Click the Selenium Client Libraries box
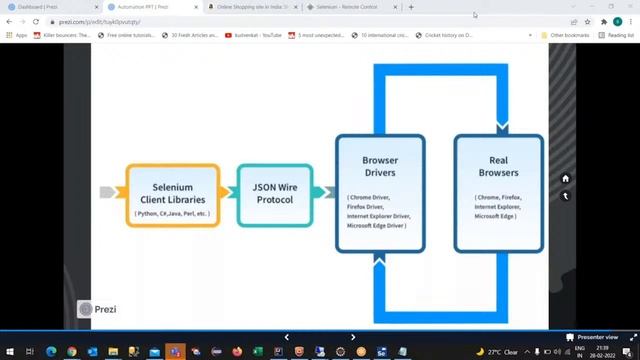The width and height of the screenshot is (640, 360). pyautogui.click(x=173, y=195)
